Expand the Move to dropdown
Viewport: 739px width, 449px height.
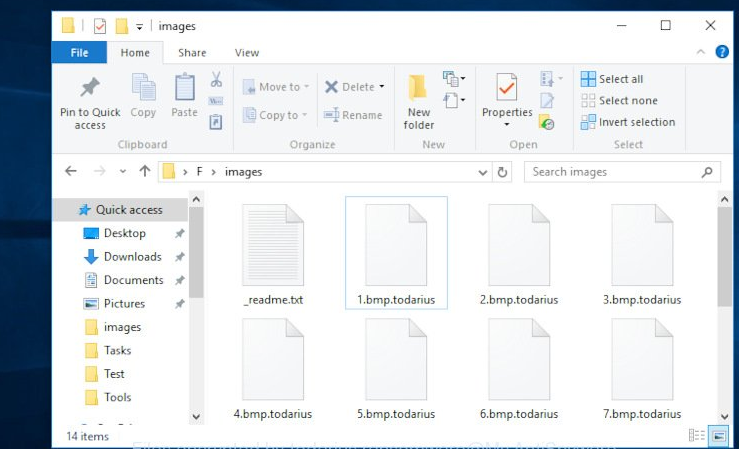point(305,88)
